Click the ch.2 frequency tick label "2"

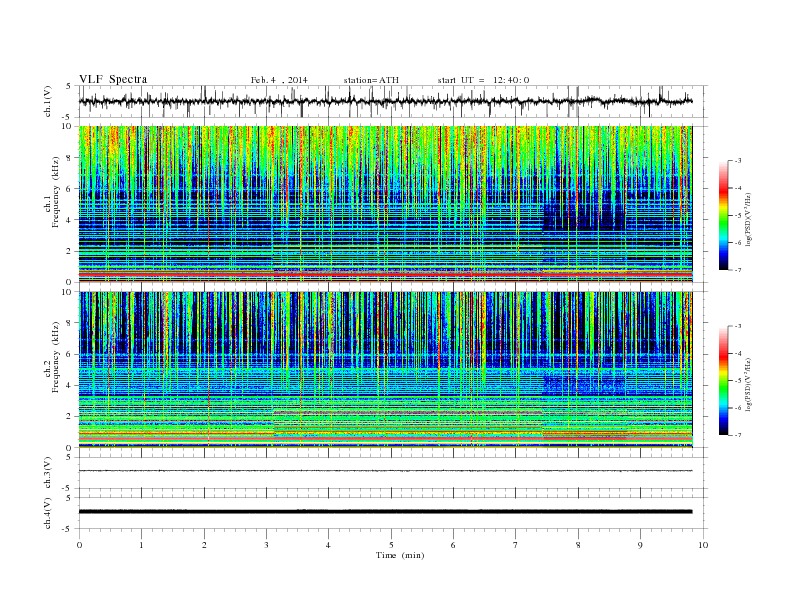(69, 417)
